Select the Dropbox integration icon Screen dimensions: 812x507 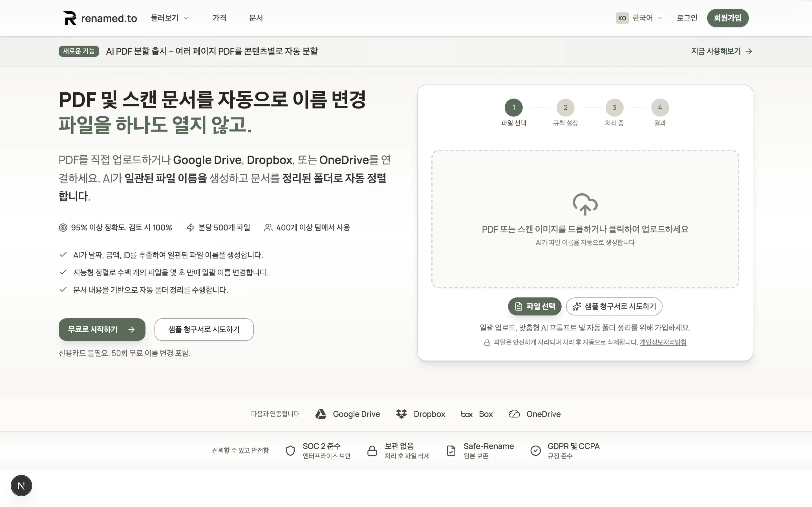(401, 414)
